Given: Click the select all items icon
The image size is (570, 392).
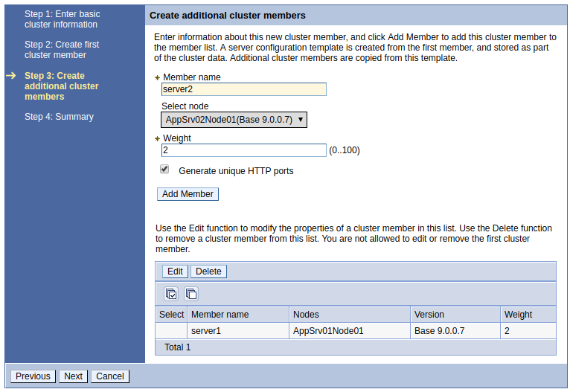Looking at the screenshot, I should 171,294.
